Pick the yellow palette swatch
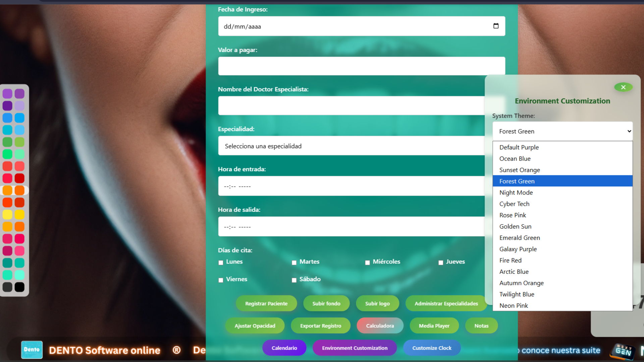This screenshot has width=644, height=362. click(x=7, y=215)
